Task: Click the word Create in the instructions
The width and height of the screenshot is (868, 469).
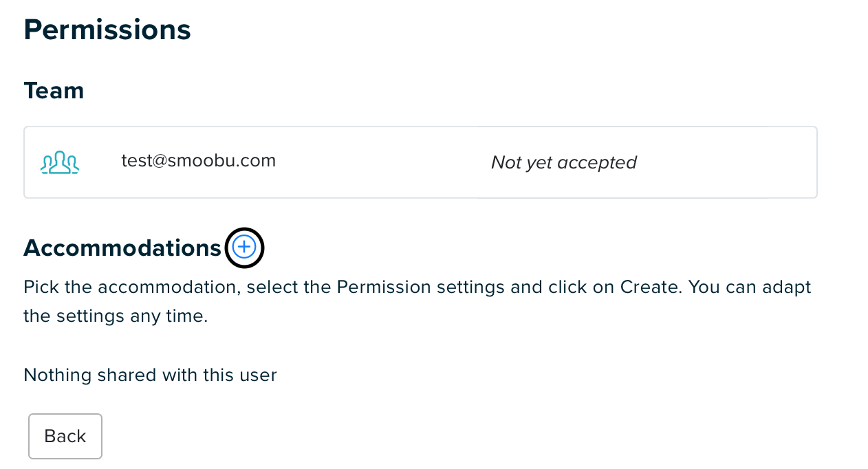Action: click(651, 287)
